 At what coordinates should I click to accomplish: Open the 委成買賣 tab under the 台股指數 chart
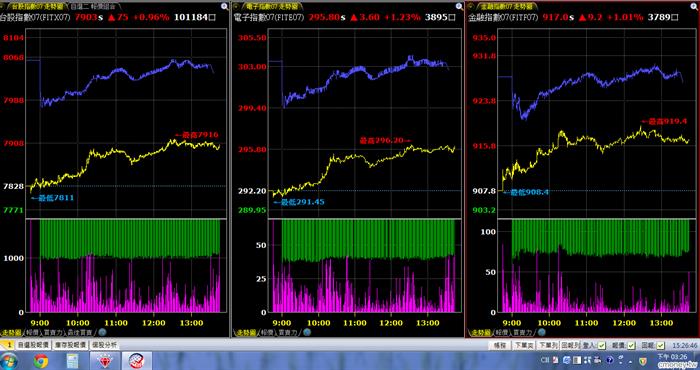[x=80, y=332]
